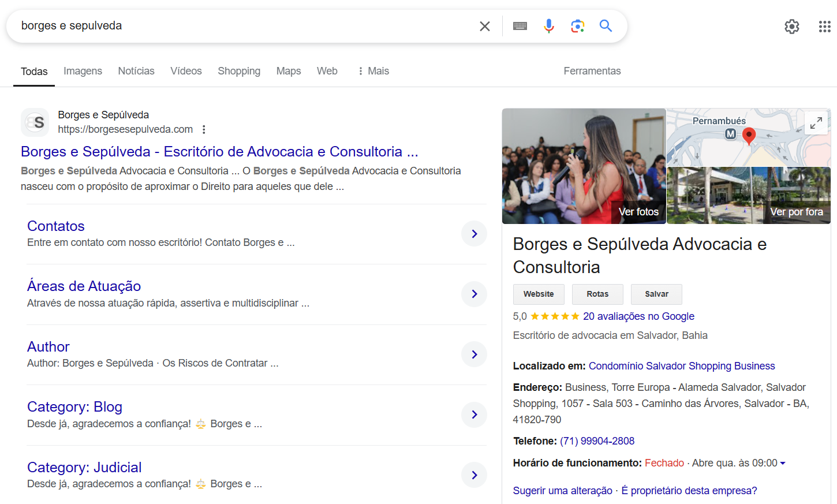Open the Ver fotos photo thumbnail
The height and width of the screenshot is (504, 837).
[584, 166]
